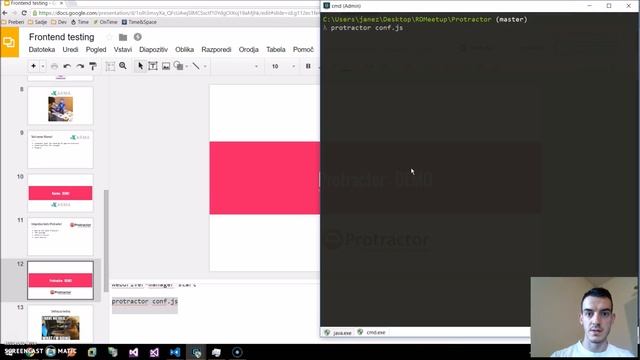Viewport: 640px width, 360px height.
Task: Click the print icon in Slides toolbar
Action: tap(54, 66)
